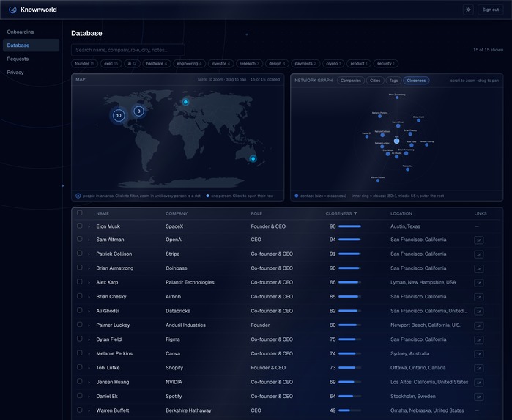Click Mark Zuckerberg node in network graph
The width and height of the screenshot is (512, 420).
coord(397,97)
